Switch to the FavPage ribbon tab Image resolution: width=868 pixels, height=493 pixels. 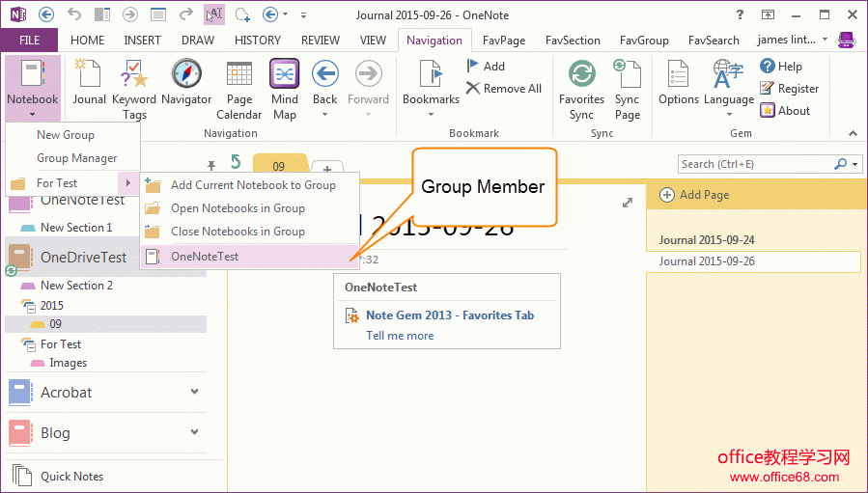click(505, 41)
